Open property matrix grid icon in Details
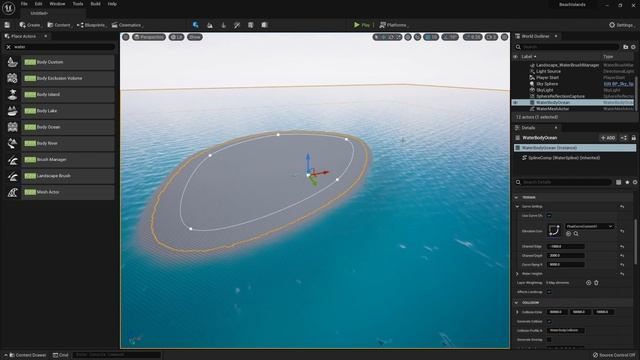The width and height of the screenshot is (640, 360). 619,182
